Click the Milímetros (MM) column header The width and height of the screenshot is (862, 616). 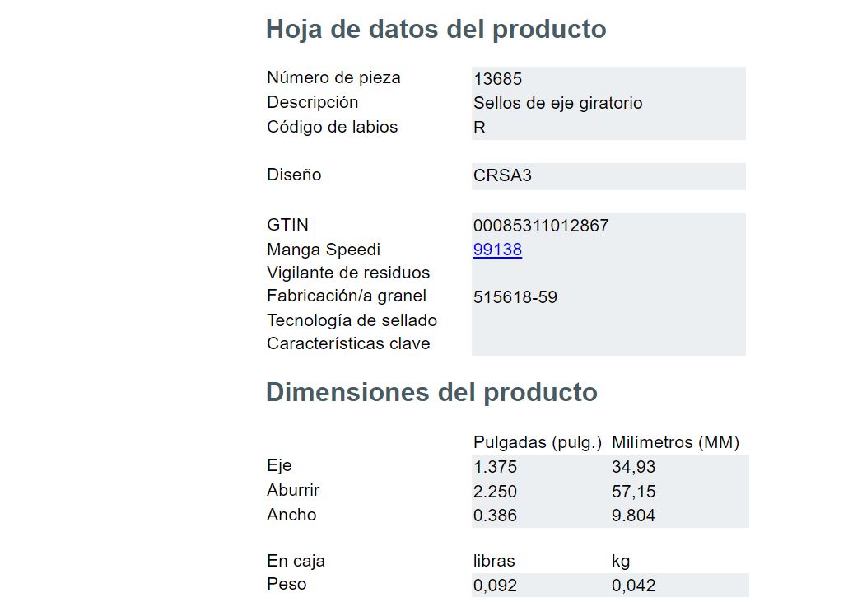pos(676,442)
